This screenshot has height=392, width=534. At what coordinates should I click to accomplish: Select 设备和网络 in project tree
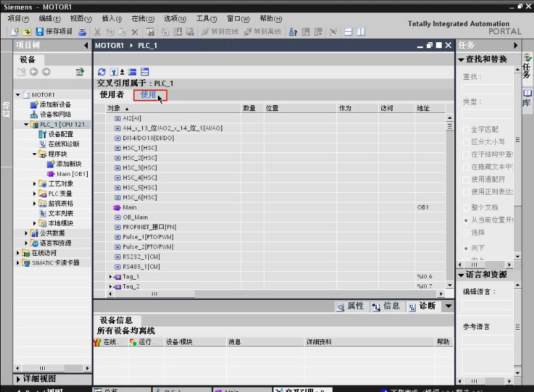click(51, 114)
